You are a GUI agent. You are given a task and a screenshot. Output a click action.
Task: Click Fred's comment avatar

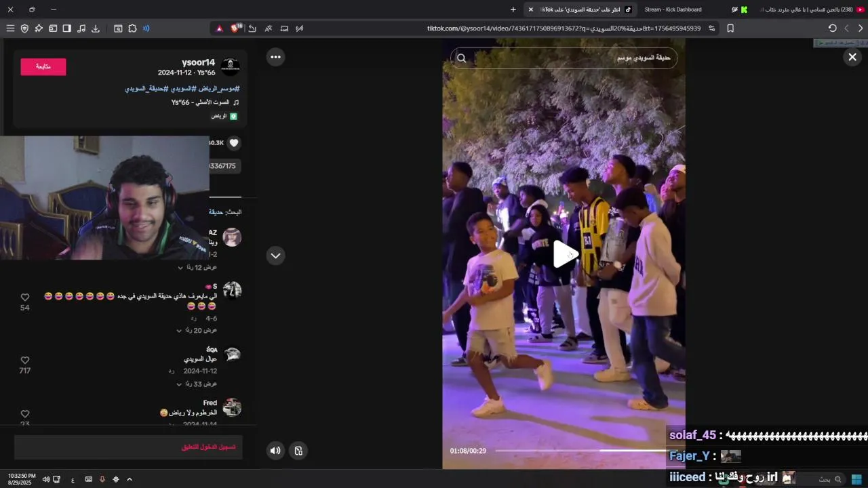(x=232, y=407)
